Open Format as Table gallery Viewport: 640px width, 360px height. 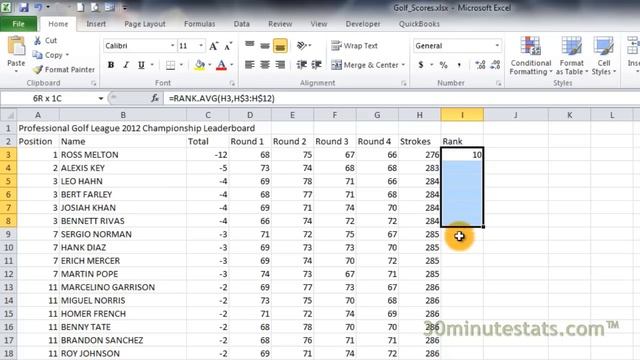(x=571, y=56)
